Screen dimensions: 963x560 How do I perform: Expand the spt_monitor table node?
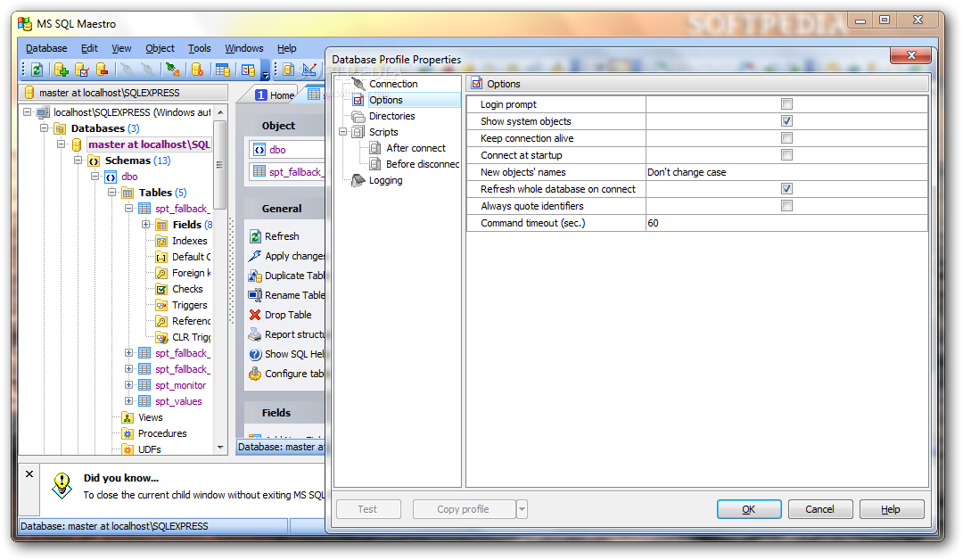click(x=129, y=385)
